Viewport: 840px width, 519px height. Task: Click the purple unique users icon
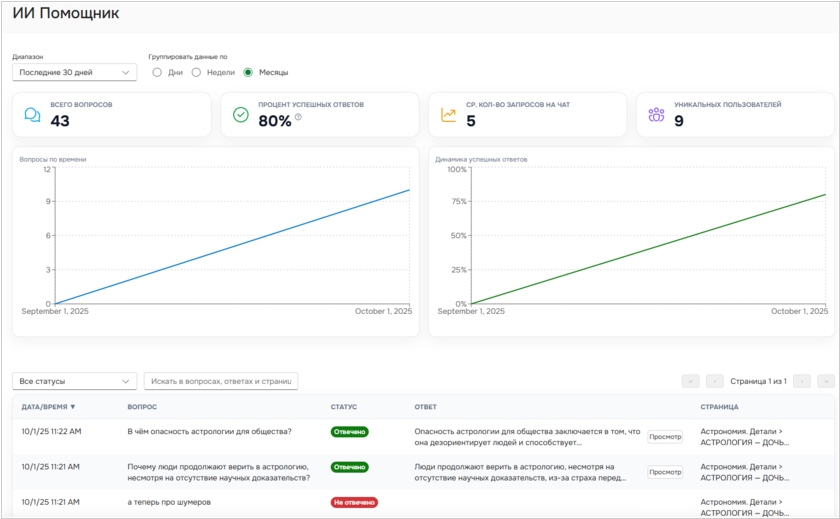tap(656, 115)
